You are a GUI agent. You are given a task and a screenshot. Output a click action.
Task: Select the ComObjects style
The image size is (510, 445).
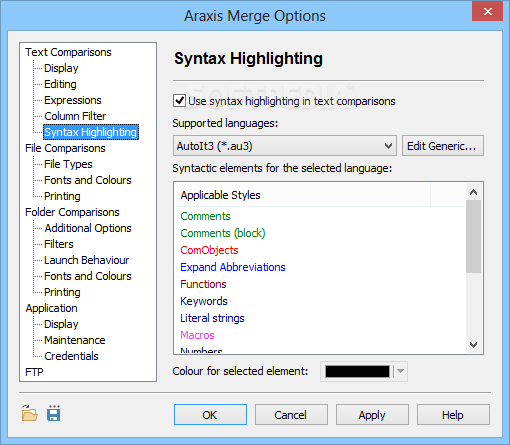[209, 250]
